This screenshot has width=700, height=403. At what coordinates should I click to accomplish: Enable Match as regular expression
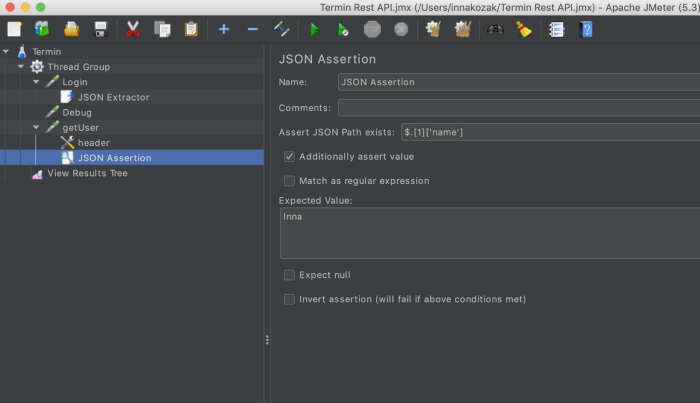click(289, 181)
